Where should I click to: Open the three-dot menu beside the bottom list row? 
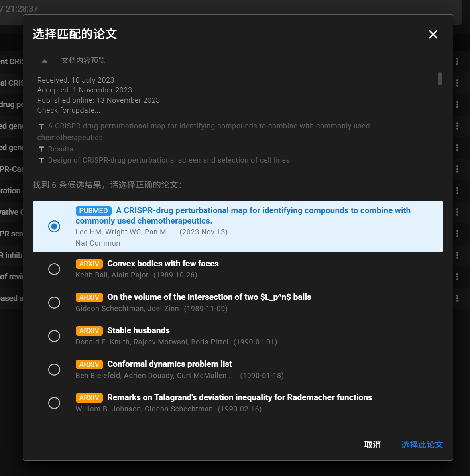[x=457, y=298]
